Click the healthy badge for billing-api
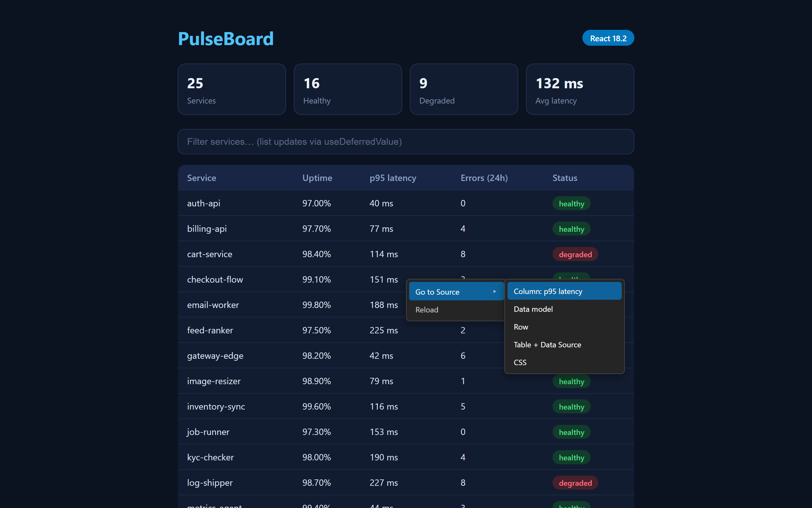The image size is (812, 508). coord(572,229)
